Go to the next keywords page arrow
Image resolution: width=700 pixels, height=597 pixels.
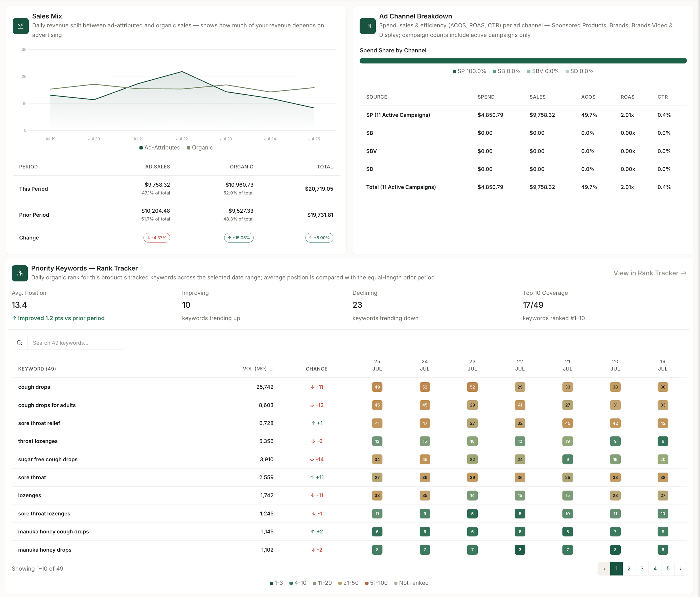[x=680, y=569]
